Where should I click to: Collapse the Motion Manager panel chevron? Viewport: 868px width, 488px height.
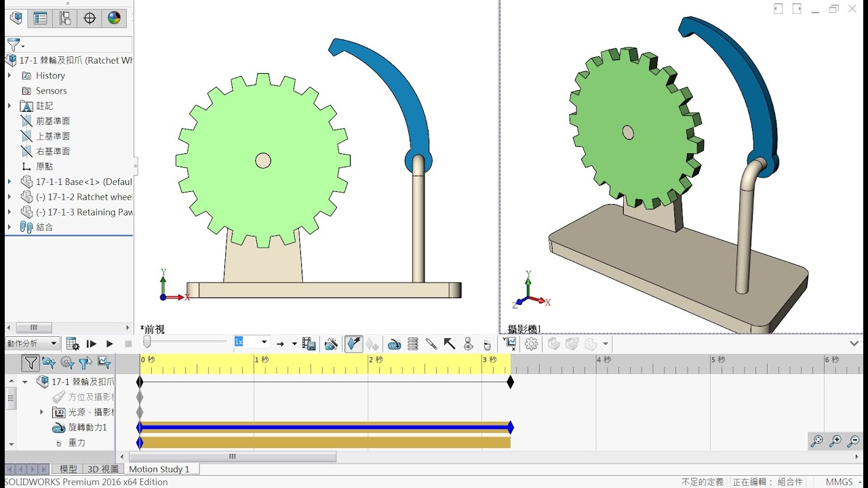coord(854,344)
